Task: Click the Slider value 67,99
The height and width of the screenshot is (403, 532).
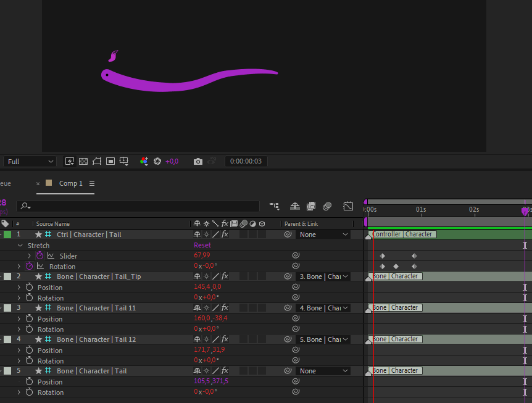Action: pos(202,256)
